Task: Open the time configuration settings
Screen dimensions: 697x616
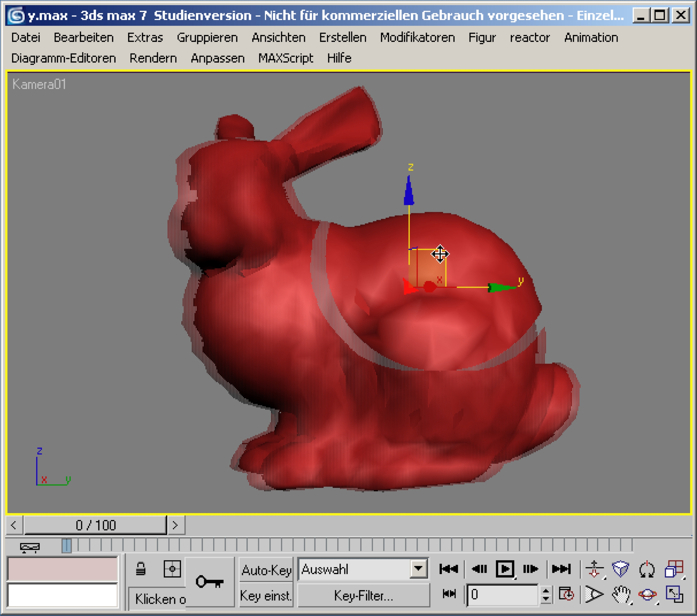Action: 566,594
